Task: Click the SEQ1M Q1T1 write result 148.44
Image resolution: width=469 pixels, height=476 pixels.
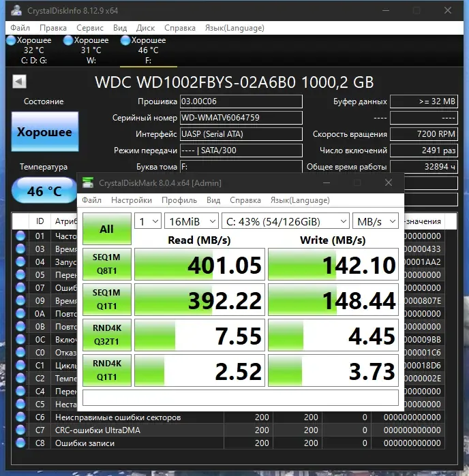Action: coord(333,300)
